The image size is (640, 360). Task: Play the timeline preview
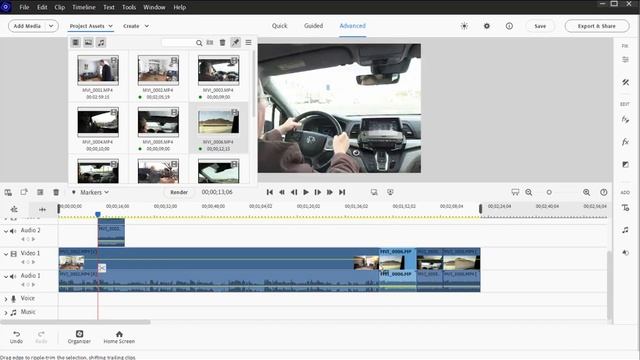tap(306, 192)
